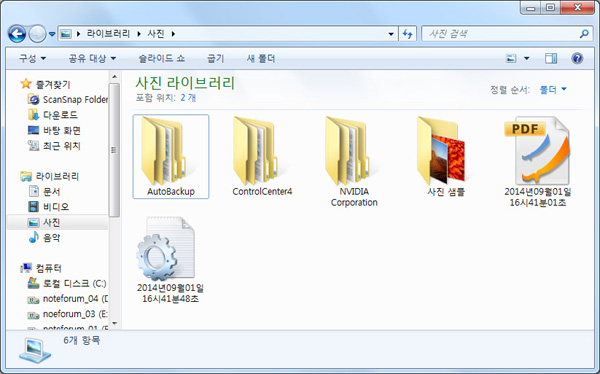Open 로컬 디스크 (C:)

pos(67,284)
